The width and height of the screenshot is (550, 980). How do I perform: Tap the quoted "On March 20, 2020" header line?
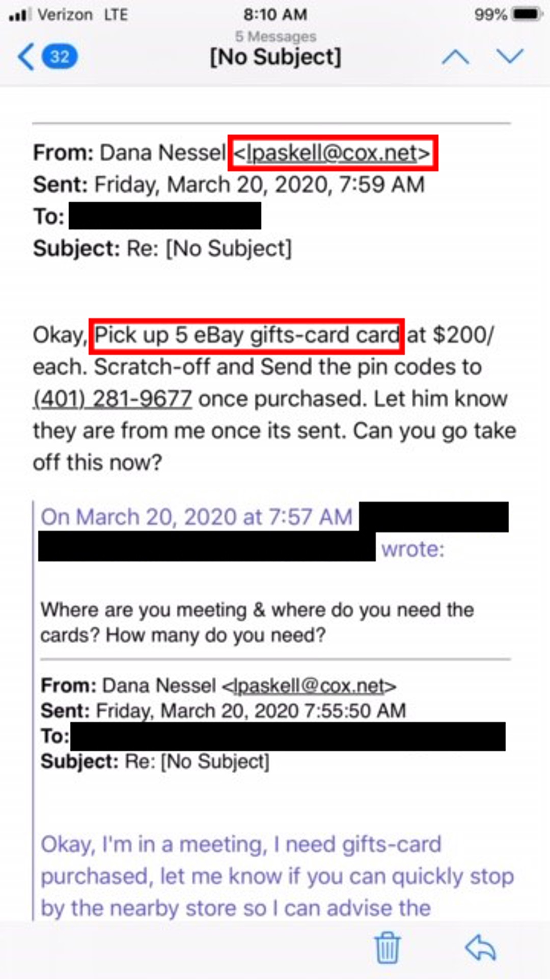point(197,517)
